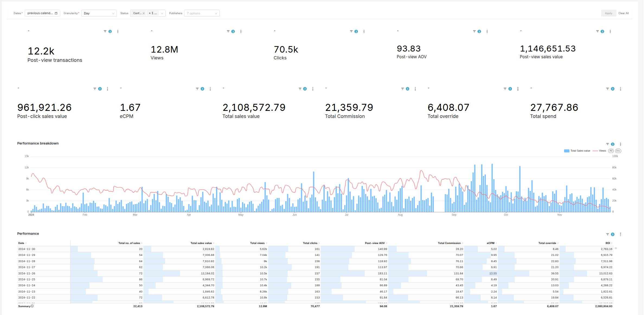
Task: Open kebab menu on Total spend card
Action: pos(620,89)
